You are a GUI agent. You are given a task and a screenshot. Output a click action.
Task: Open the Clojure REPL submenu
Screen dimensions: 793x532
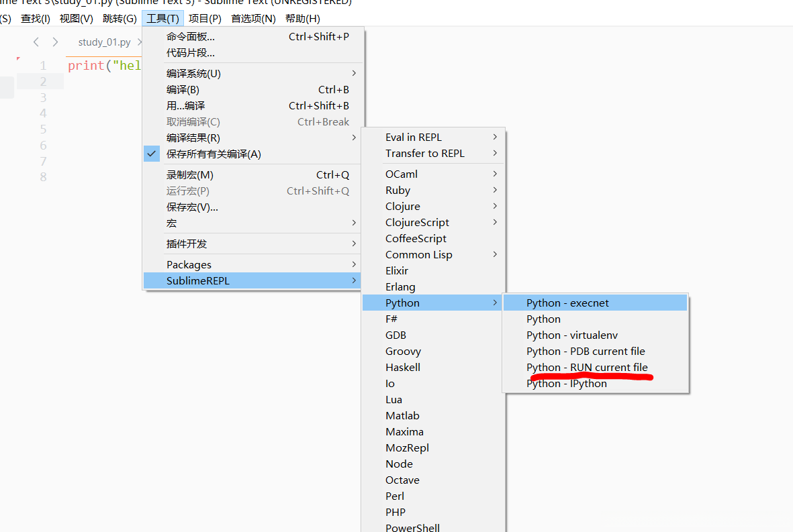point(433,206)
